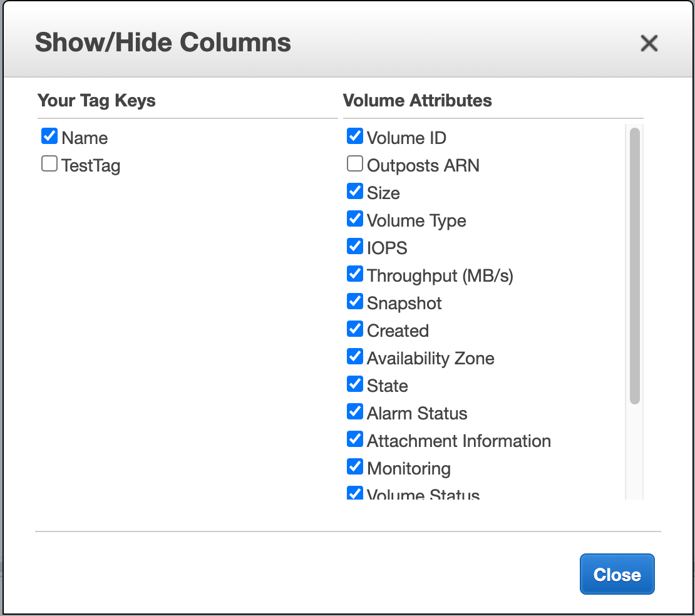Hide the Created column
Viewport: 695px width, 616px height.
click(x=355, y=329)
